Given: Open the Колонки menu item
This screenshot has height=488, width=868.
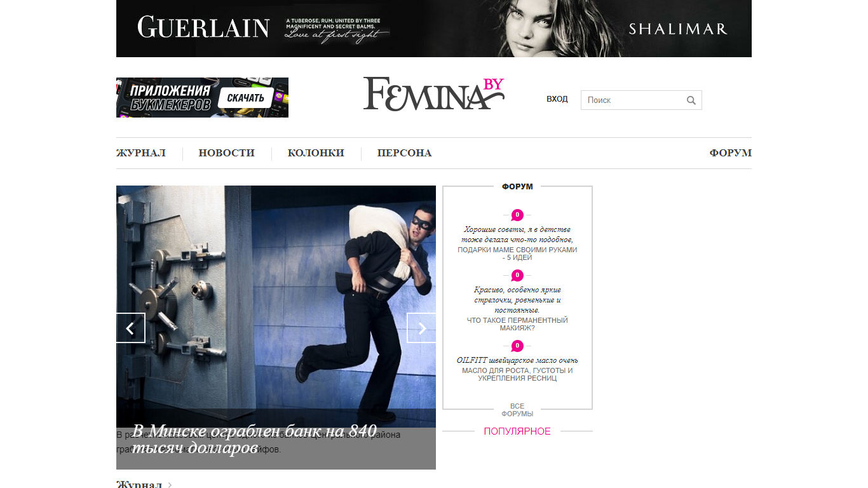Looking at the screenshot, I should pyautogui.click(x=316, y=153).
